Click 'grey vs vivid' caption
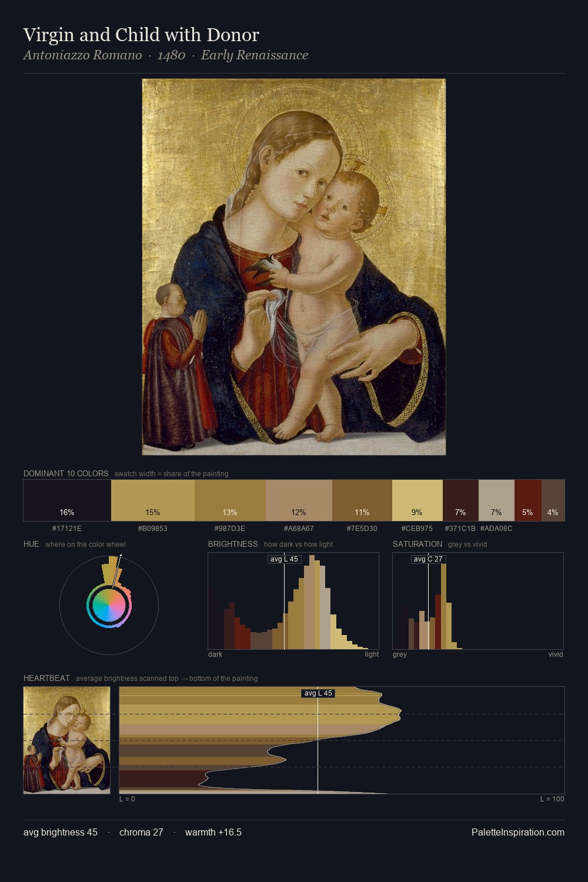Screen dimensions: 588x882 coord(467,544)
